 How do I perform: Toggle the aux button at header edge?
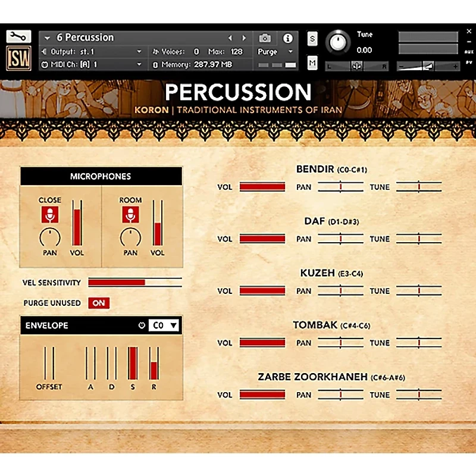[x=469, y=52]
